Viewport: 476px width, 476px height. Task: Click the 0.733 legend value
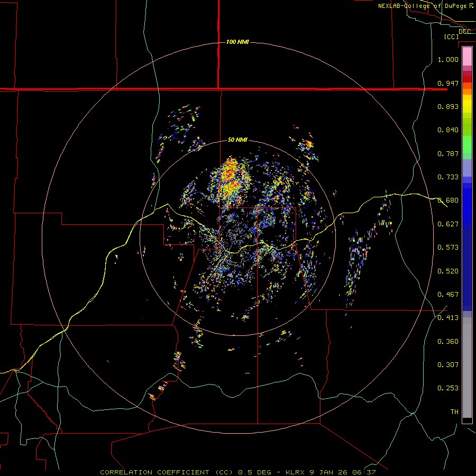pyautogui.click(x=448, y=177)
